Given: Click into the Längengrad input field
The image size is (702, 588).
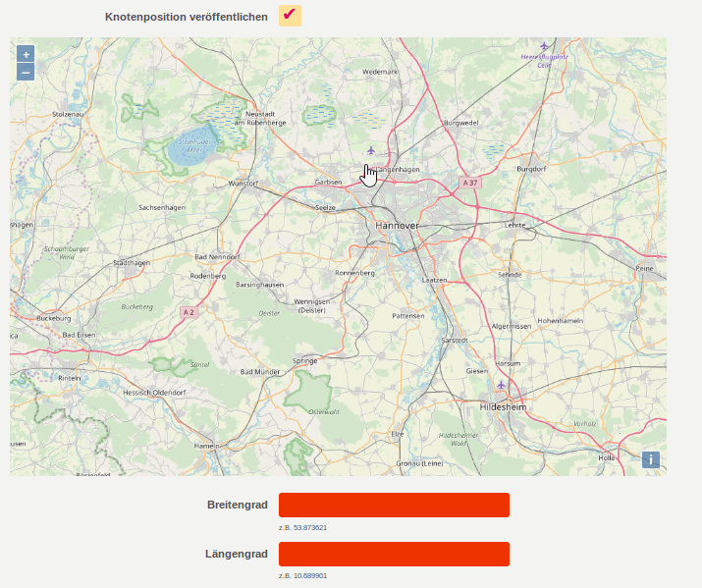Looking at the screenshot, I should (x=394, y=554).
